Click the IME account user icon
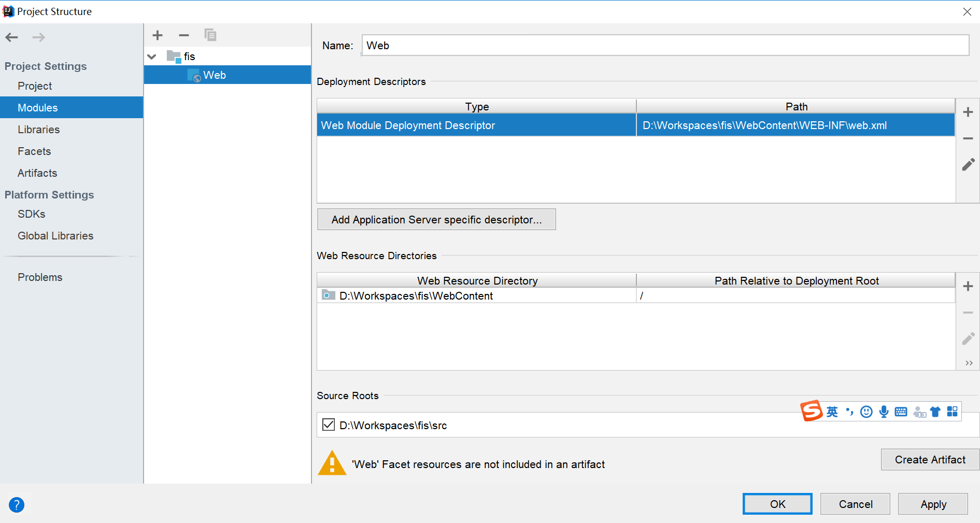 click(x=919, y=412)
